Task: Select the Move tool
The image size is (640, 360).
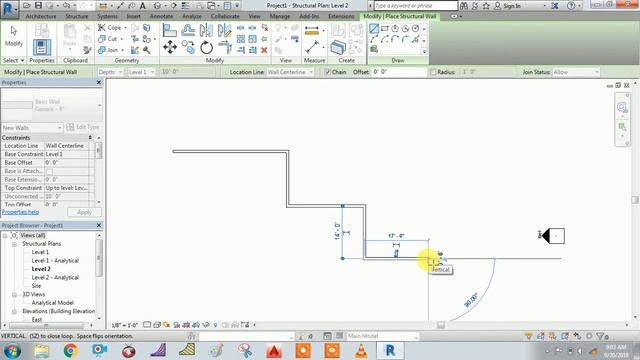Action: (x=170, y=47)
